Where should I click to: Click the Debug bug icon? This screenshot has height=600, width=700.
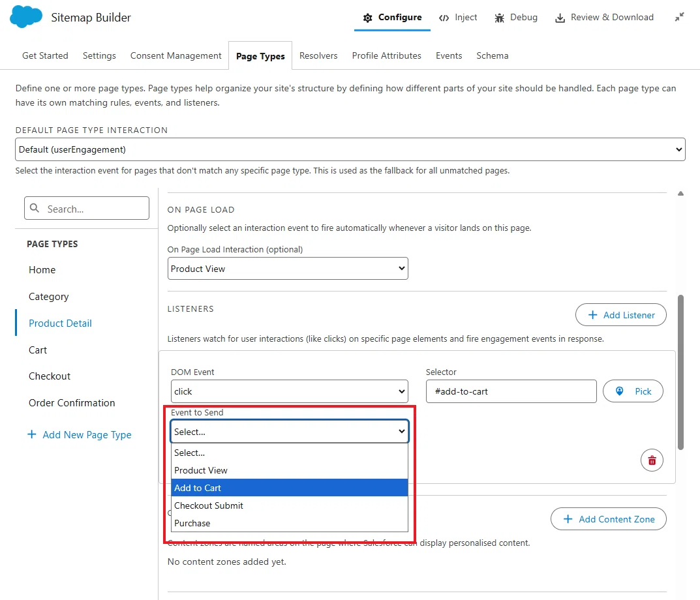499,18
